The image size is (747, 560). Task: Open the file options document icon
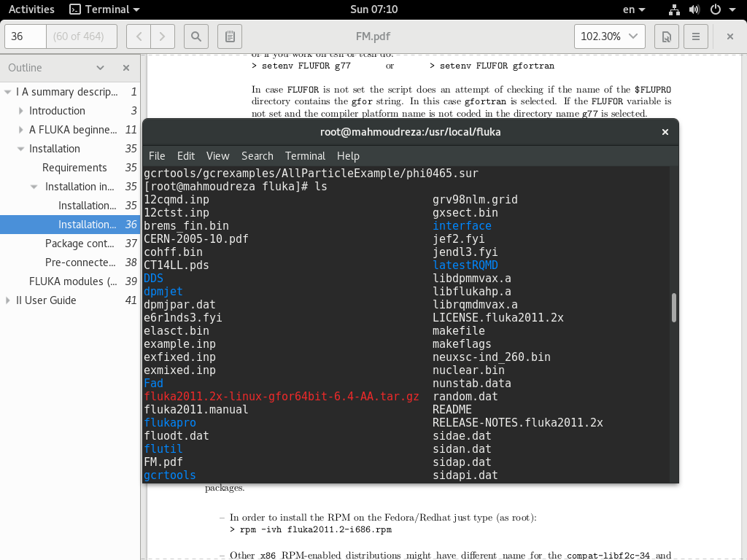point(667,36)
